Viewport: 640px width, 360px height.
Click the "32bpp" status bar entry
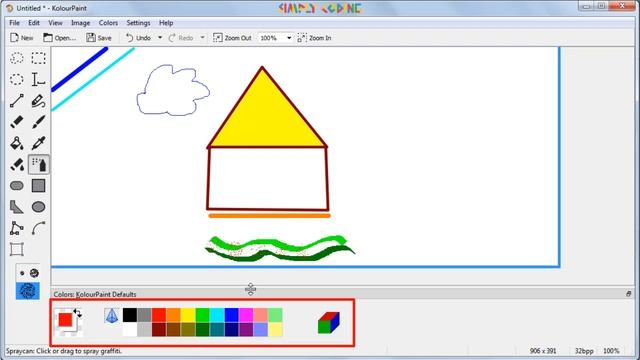[584, 351]
